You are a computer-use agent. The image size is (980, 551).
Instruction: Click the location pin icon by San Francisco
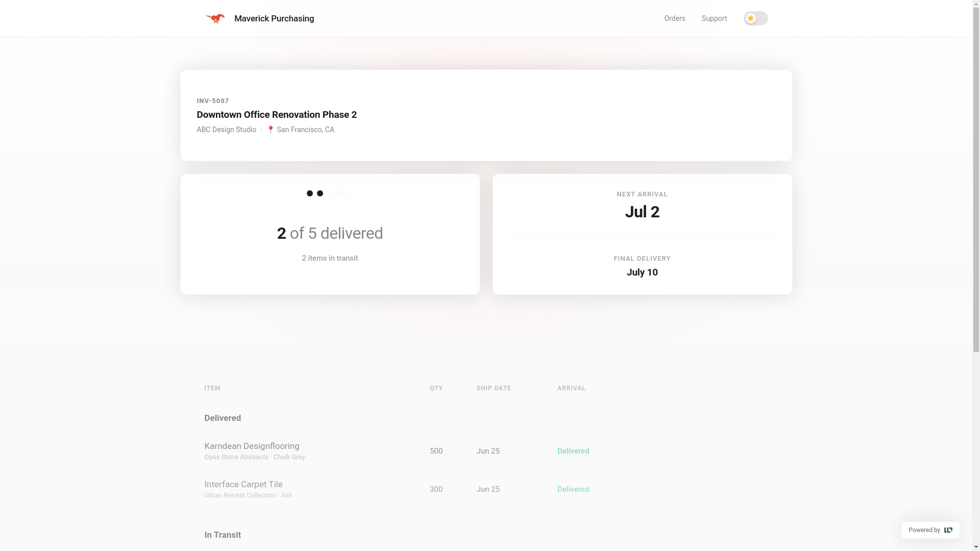[x=271, y=130]
